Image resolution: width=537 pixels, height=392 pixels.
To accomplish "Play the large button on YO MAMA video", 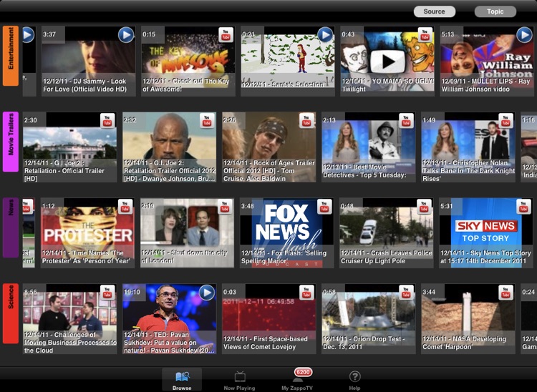I will pyautogui.click(x=387, y=62).
